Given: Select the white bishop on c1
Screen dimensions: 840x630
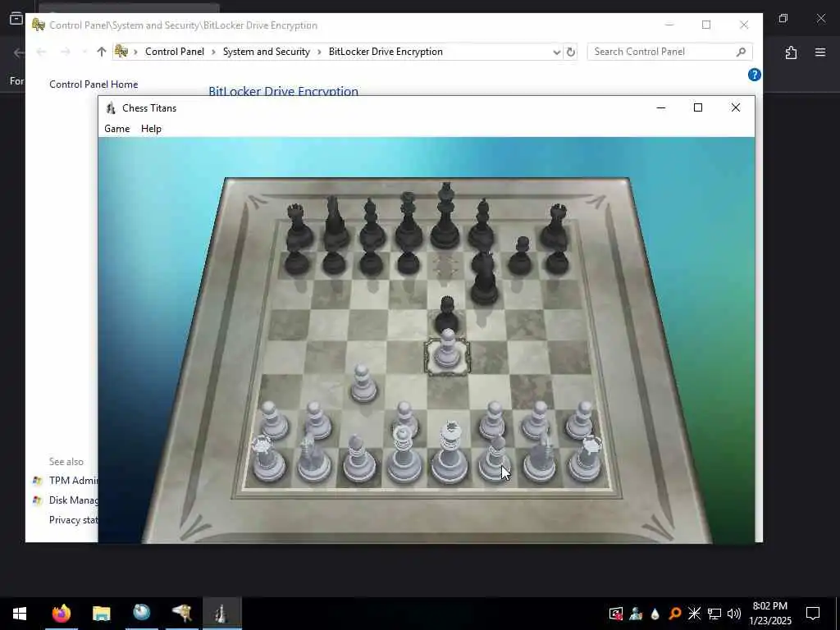Looking at the screenshot, I should point(358,459).
